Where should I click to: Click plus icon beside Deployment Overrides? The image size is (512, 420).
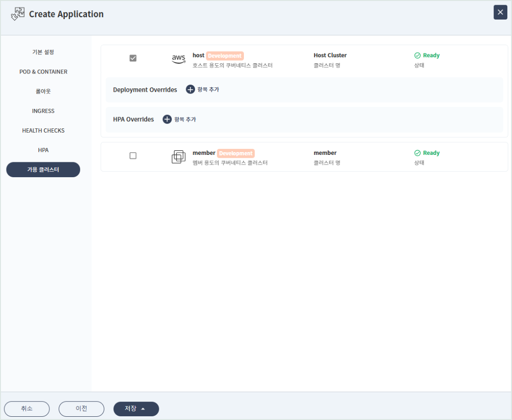click(190, 89)
